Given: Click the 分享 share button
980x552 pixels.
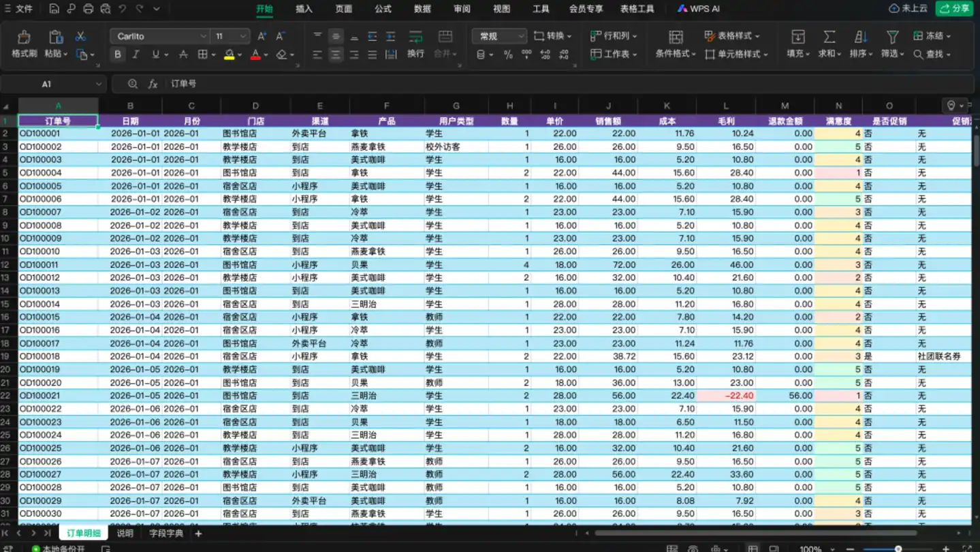Looking at the screenshot, I should tap(953, 8).
